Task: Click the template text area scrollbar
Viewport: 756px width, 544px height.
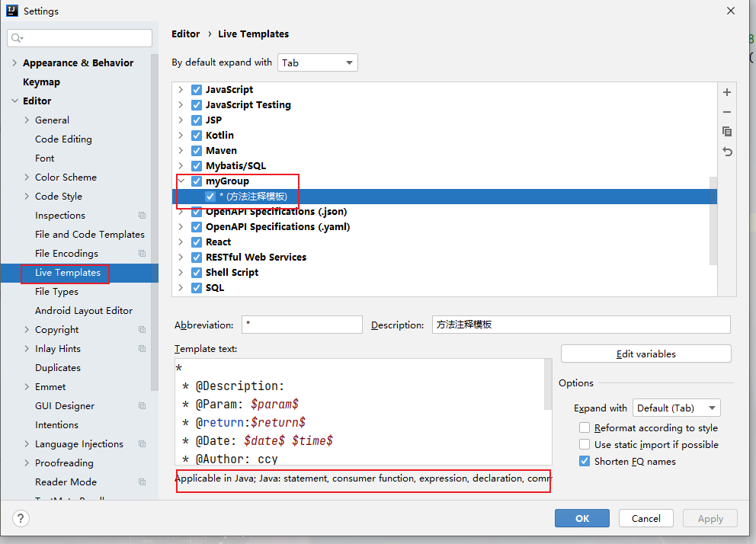Action: click(x=548, y=384)
